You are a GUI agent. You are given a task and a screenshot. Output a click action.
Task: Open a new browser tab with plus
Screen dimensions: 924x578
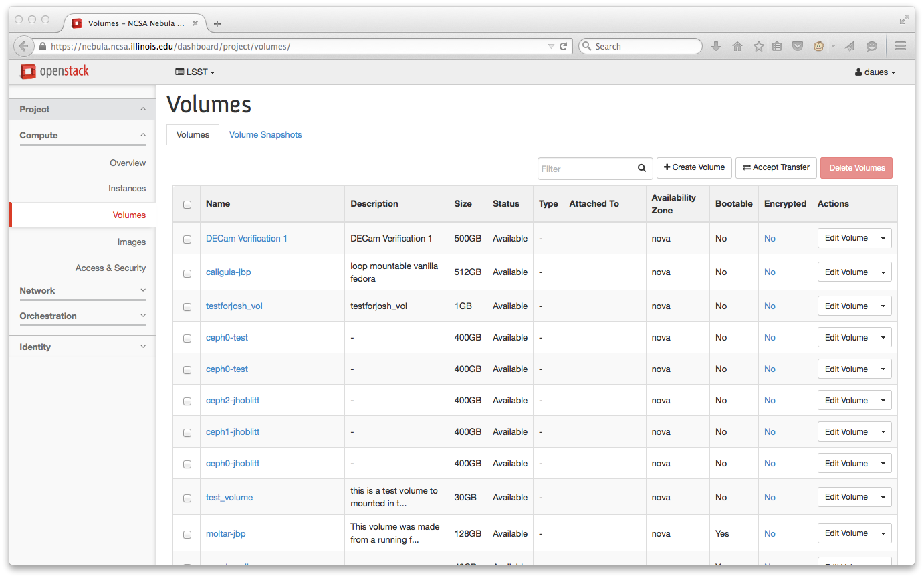point(217,24)
